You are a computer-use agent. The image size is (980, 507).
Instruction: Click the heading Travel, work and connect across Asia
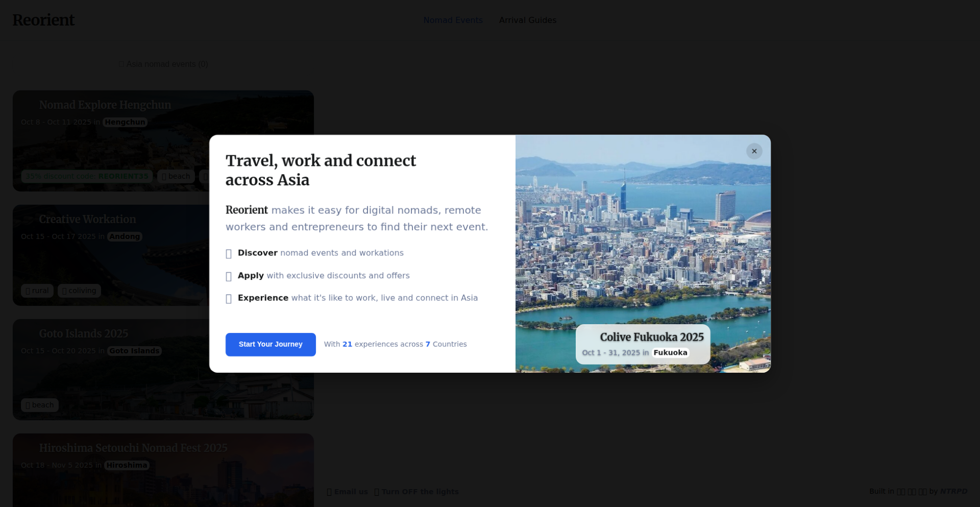pyautogui.click(x=321, y=171)
